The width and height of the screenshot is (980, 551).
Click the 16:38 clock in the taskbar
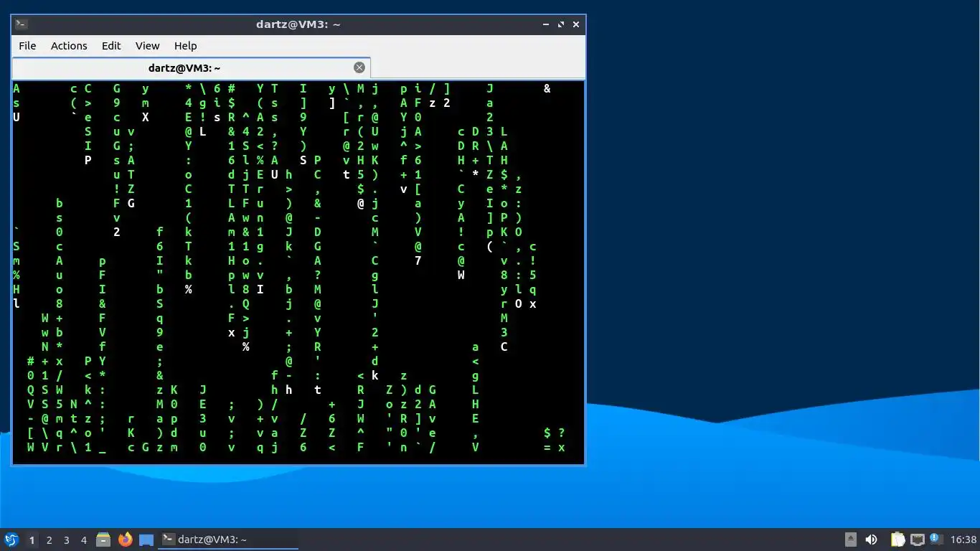(x=963, y=540)
